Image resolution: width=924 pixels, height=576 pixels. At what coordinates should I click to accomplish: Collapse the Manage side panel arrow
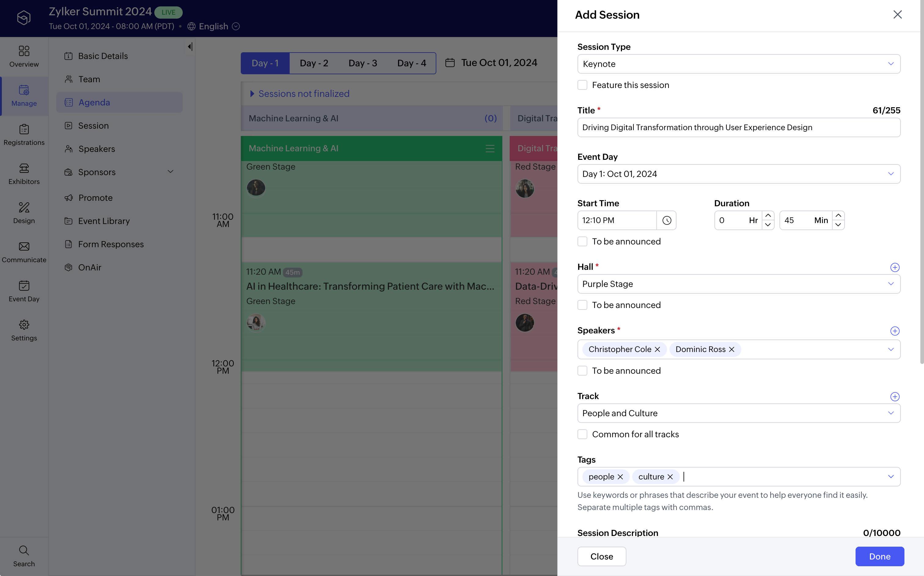point(190,46)
